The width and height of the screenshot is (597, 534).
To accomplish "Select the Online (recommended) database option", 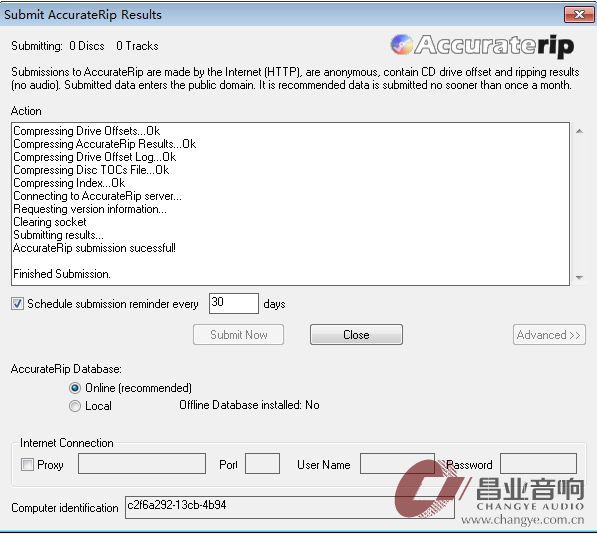I will coord(75,388).
